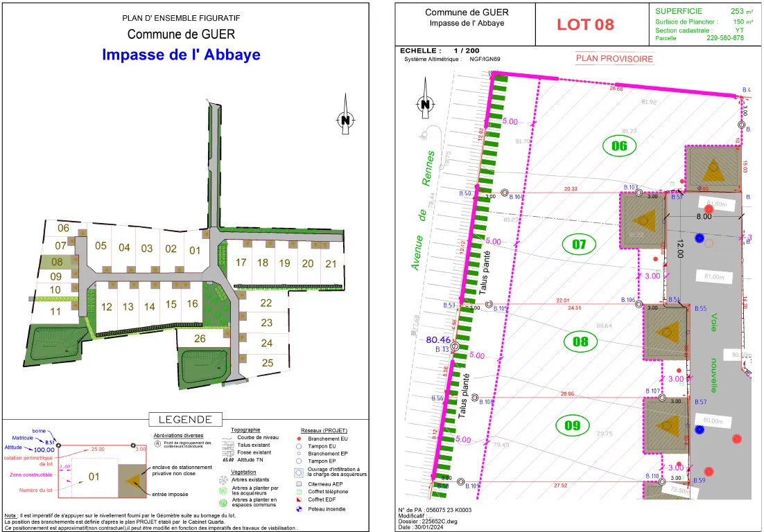Select the Coffret EDF symbol in the legend
Viewport: 764px width, 532px height.
point(298,499)
